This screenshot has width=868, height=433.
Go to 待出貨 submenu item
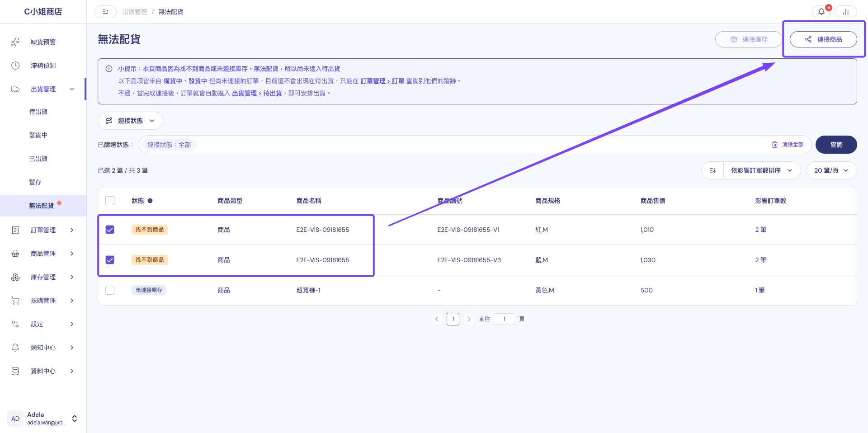pyautogui.click(x=38, y=112)
